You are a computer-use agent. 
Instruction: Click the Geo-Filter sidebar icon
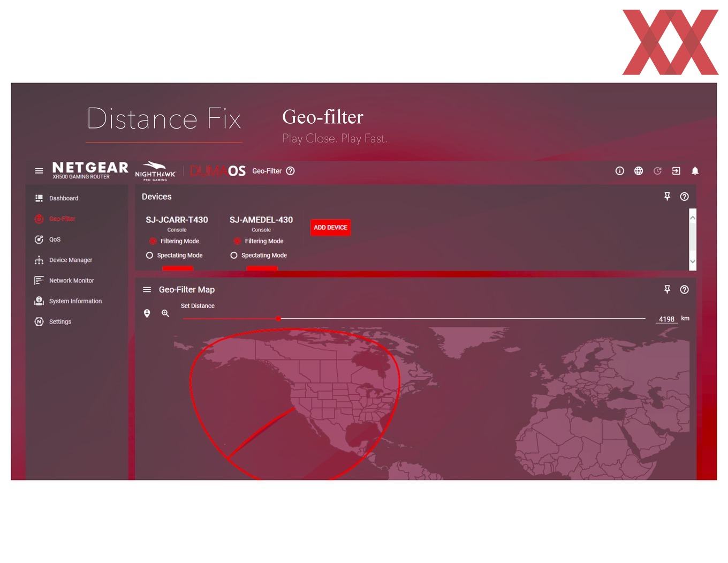39,219
